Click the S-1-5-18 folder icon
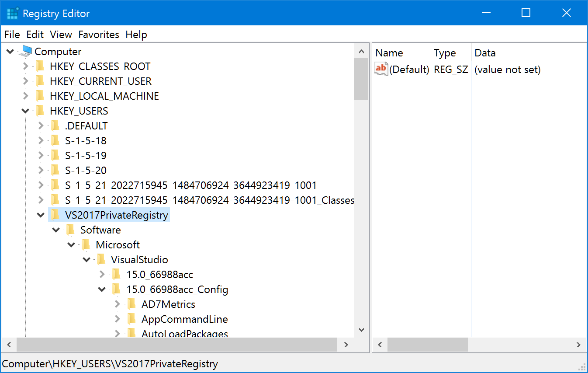Viewport: 588px width, 373px height. 55,141
